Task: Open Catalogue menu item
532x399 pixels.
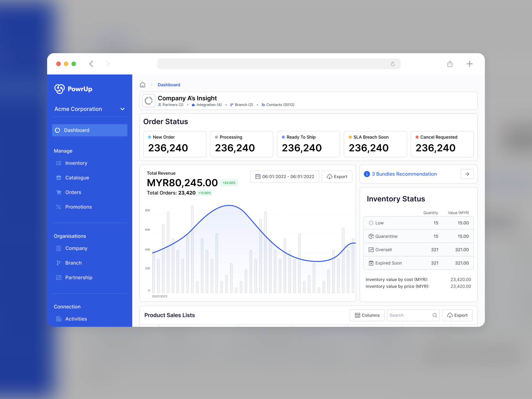Action: pos(77,178)
